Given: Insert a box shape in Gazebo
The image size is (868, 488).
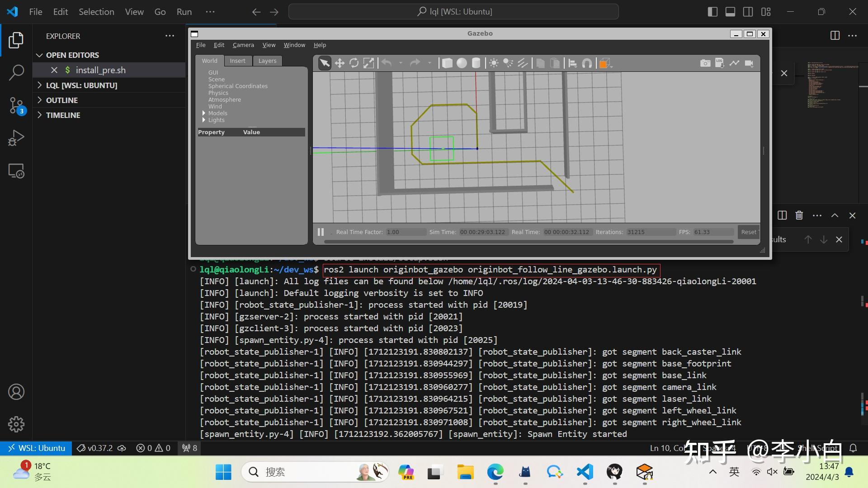Looking at the screenshot, I should click(x=447, y=63).
